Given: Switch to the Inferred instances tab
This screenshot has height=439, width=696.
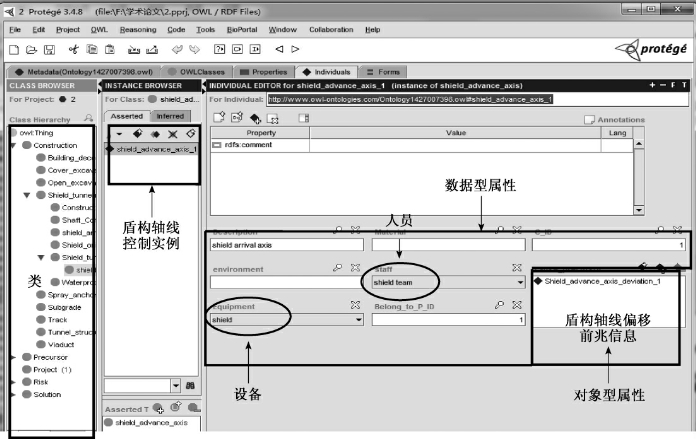Looking at the screenshot, I should point(170,116).
